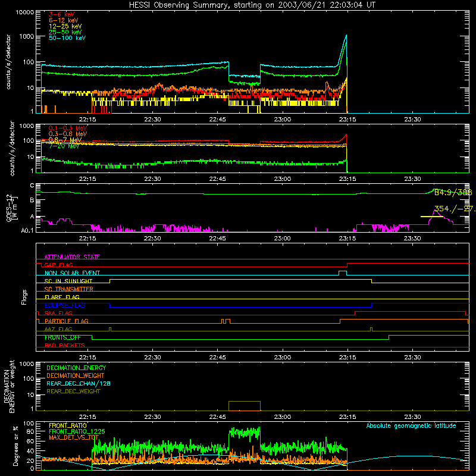This screenshot has height=476, width=476.
Task: Click the Absolute geomagnetic latitude label
Action: click(411, 425)
